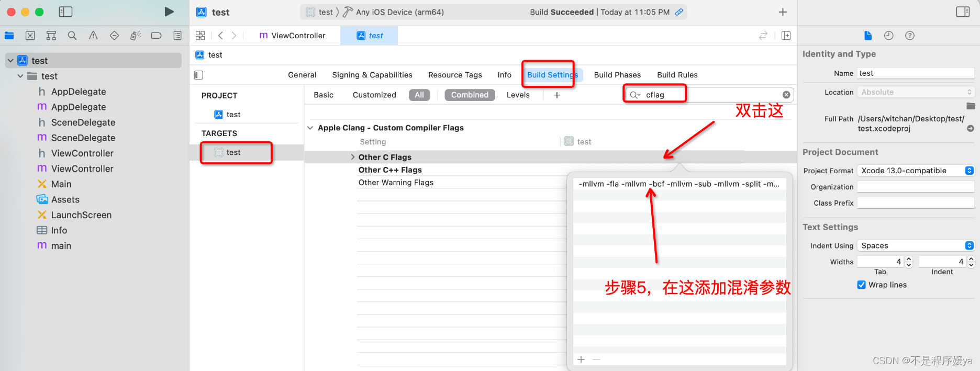Step the Tab width value
The image size is (980, 371).
click(x=909, y=262)
